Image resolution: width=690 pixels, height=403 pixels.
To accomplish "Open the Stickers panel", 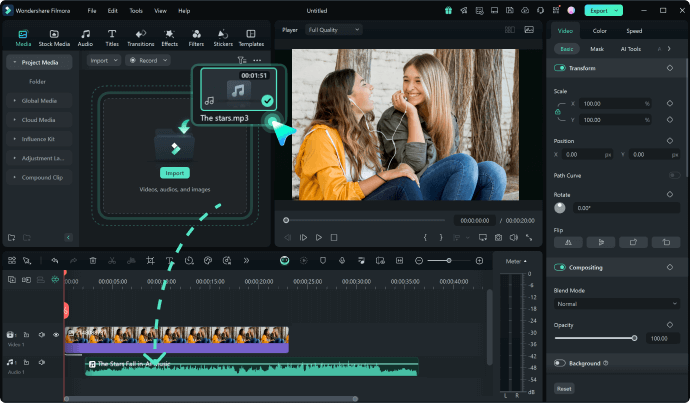I will [x=222, y=38].
